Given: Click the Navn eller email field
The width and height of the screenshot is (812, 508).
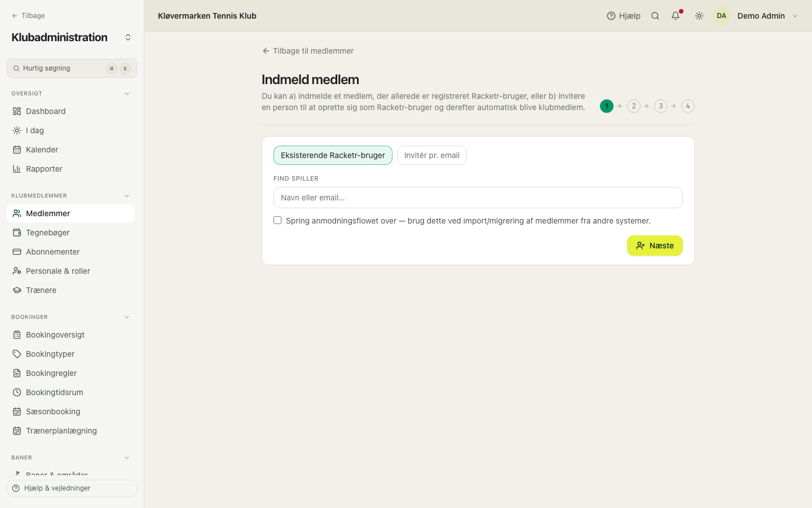Looking at the screenshot, I should point(478,198).
